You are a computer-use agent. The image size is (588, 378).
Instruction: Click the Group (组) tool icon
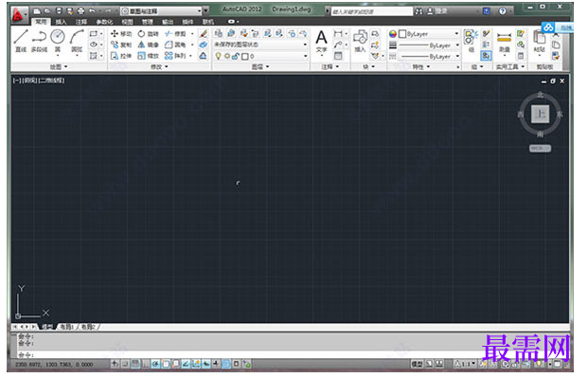[x=471, y=41]
